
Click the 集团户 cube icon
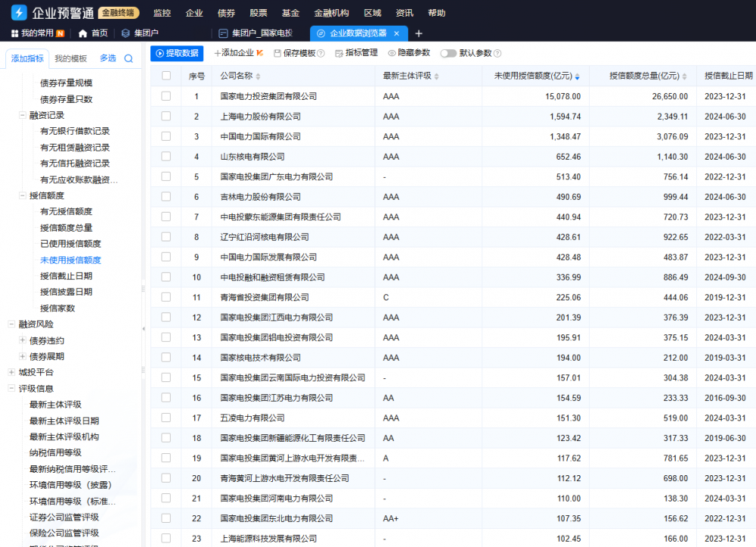pyautogui.click(x=125, y=33)
